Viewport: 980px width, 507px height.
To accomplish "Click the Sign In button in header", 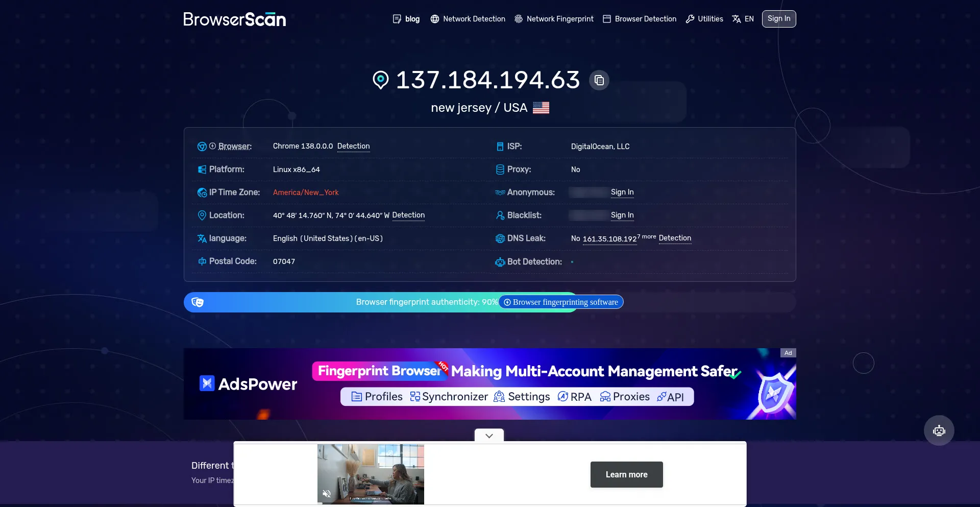I will (779, 19).
